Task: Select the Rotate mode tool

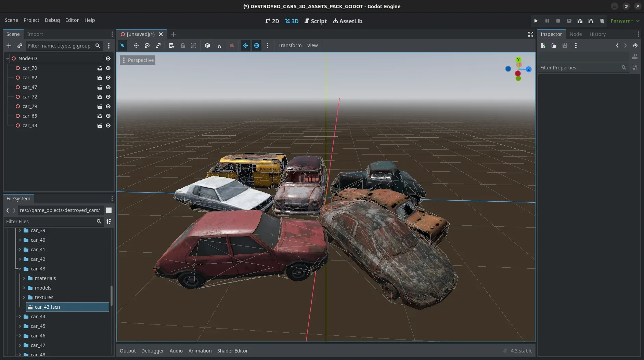Action: tap(147, 45)
